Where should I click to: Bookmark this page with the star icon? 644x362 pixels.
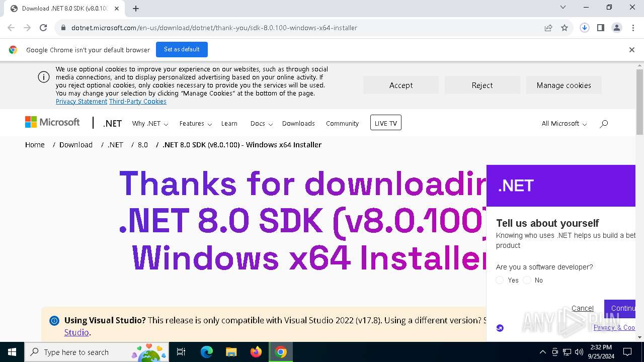(565, 28)
